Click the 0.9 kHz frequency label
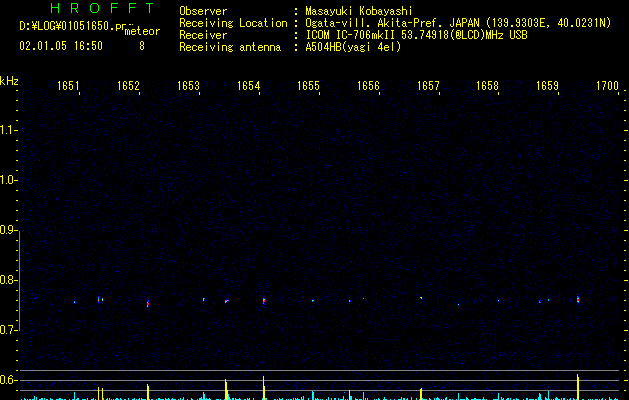Screen dimensions: 629x400 (8, 230)
